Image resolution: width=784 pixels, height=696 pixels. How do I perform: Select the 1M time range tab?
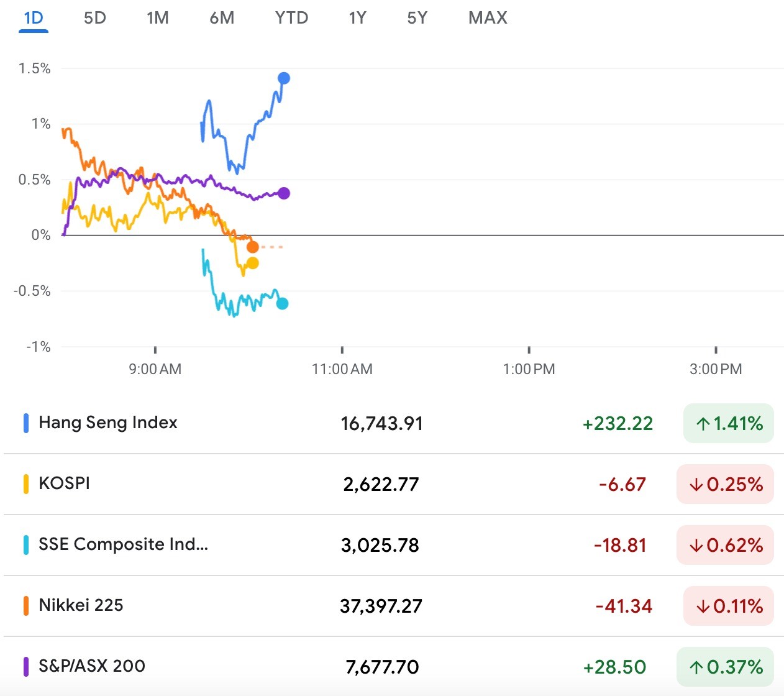tap(157, 18)
